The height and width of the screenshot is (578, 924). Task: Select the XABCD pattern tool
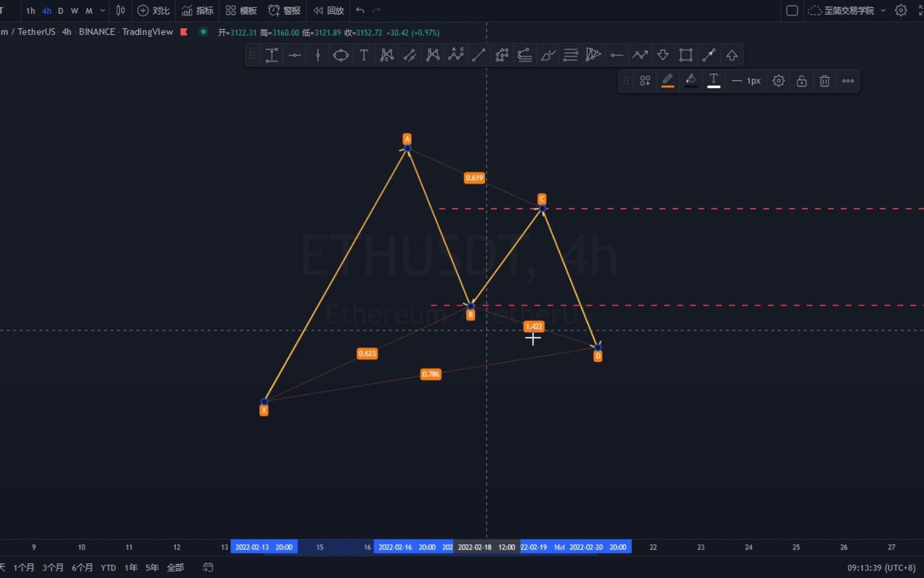[387, 55]
